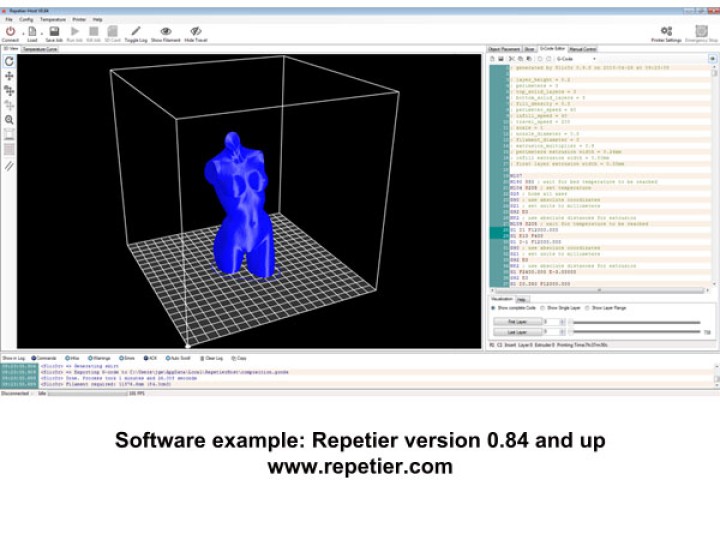The image size is (720, 540).
Task: Toggle Hide Travel crossed-eye icon
Action: pyautogui.click(x=196, y=31)
